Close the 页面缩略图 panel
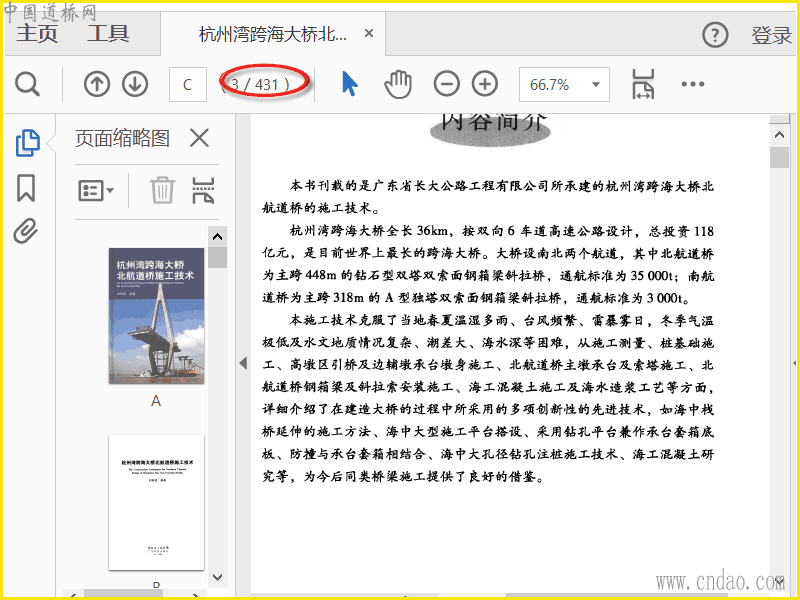800x600 pixels. (199, 138)
